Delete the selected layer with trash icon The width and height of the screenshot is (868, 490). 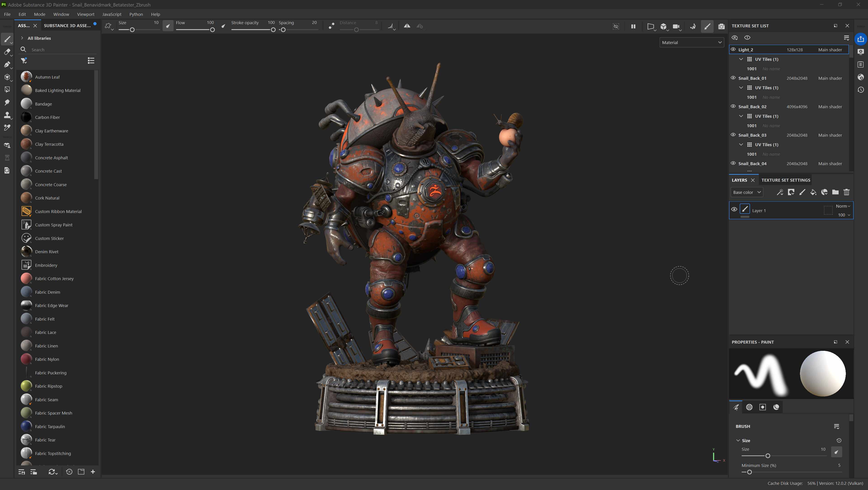847,192
